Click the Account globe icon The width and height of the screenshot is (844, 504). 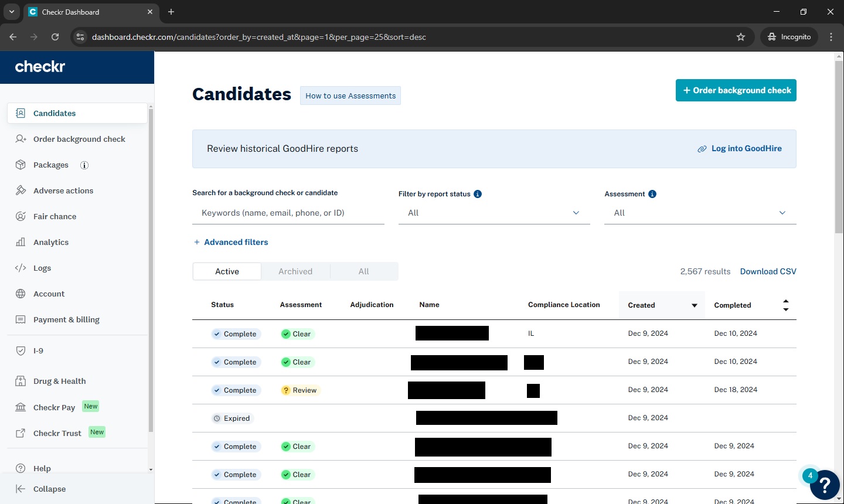click(x=21, y=294)
